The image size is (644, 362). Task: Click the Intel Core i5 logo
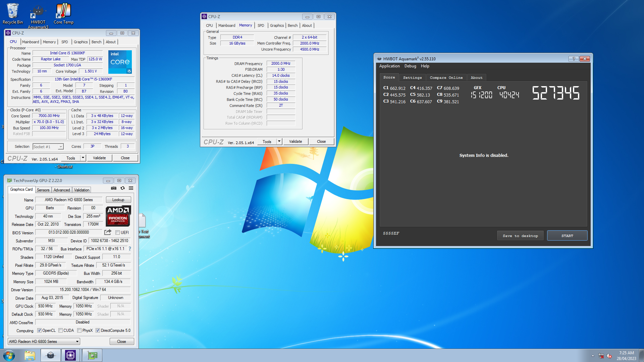pos(120,62)
